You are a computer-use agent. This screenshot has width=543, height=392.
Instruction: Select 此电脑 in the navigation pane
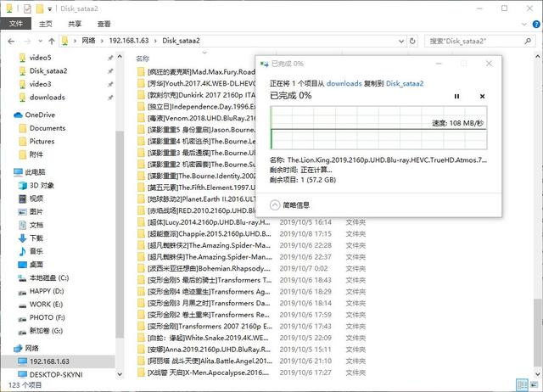(35, 171)
